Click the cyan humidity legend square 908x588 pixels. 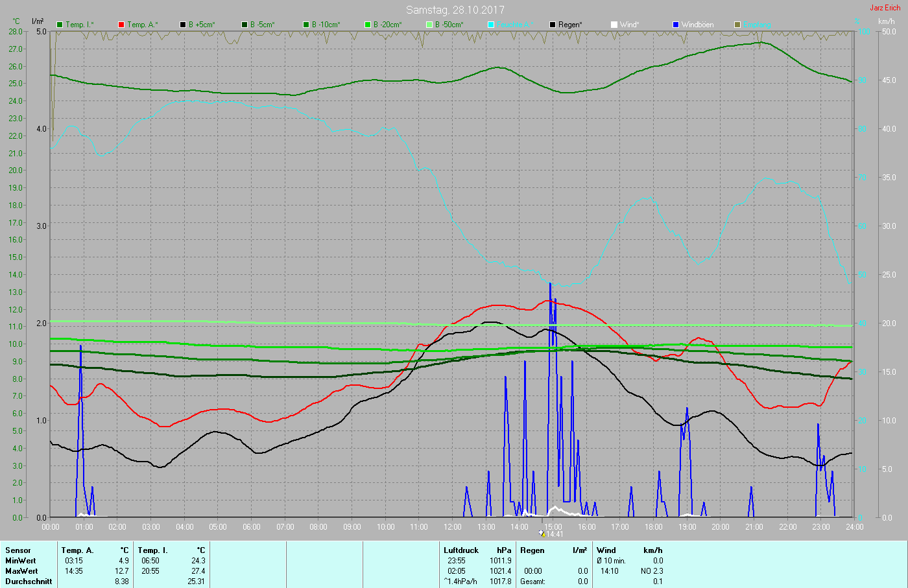[491, 25]
